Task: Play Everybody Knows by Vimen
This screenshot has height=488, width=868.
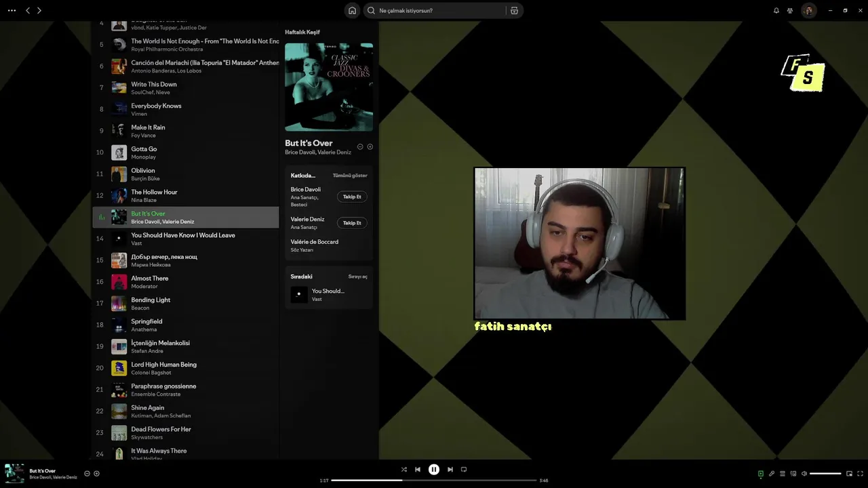Action: pos(185,109)
